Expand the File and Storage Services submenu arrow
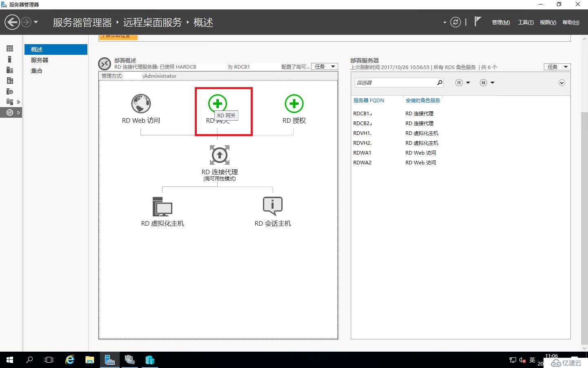Screen dimensions: 588x368 coord(18,102)
